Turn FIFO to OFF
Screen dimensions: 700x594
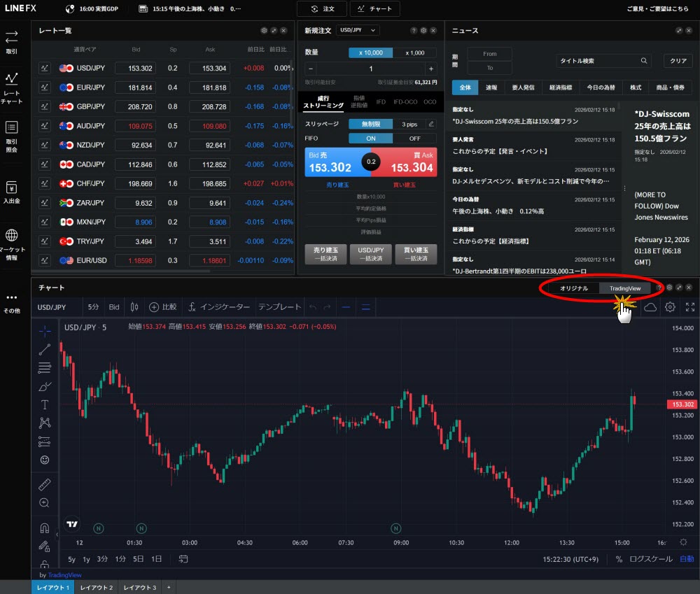[414, 139]
